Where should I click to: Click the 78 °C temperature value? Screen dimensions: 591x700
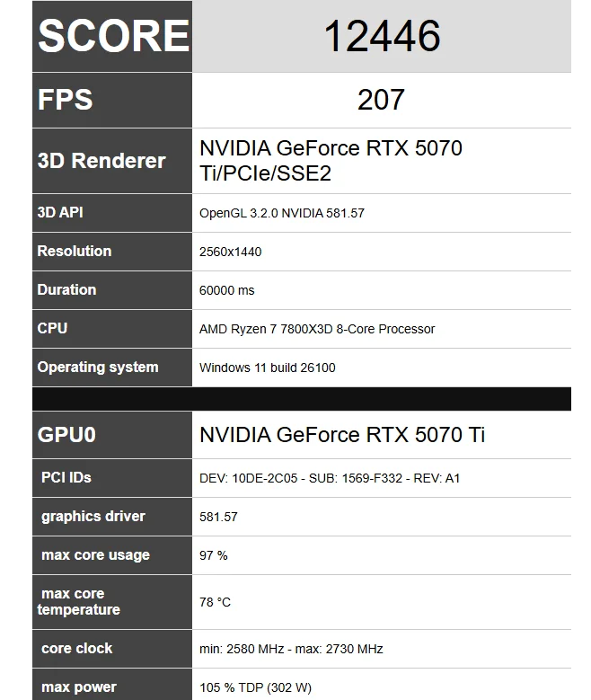click(x=215, y=602)
